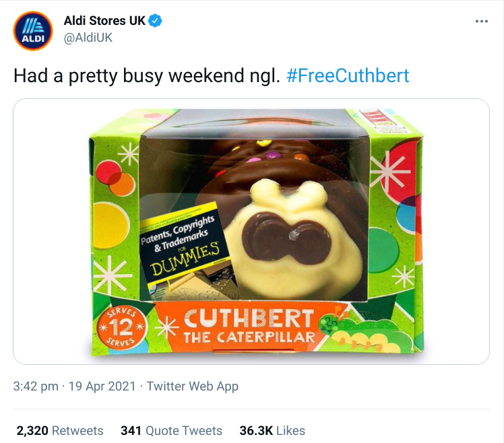Click the Aldi profile avatar logo
The height and width of the screenshot is (443, 504).
coord(33,30)
